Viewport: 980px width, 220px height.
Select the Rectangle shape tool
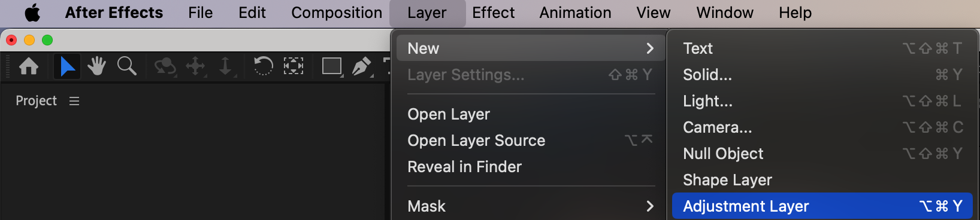(332, 66)
